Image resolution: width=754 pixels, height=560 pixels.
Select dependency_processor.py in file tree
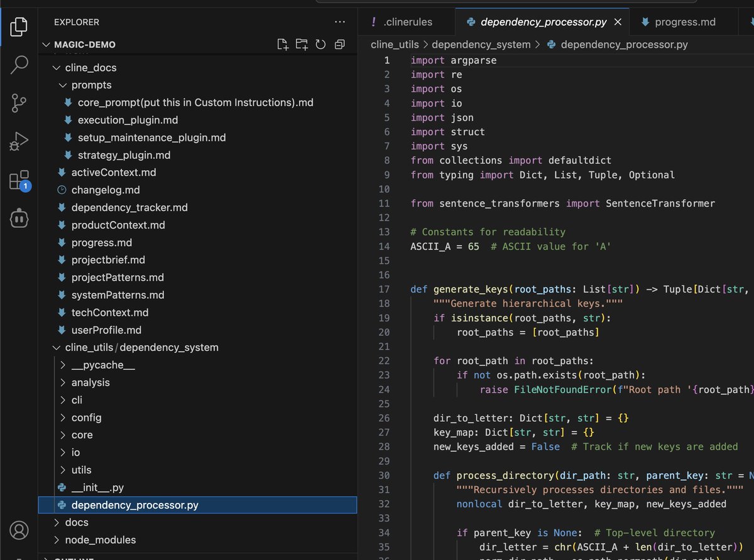[197, 505]
